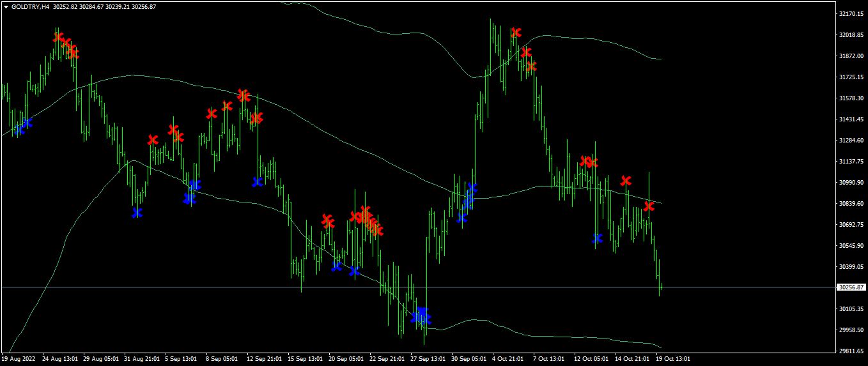Open the chart menu triangle beside GOLDTRY,H4

[x=6, y=6]
